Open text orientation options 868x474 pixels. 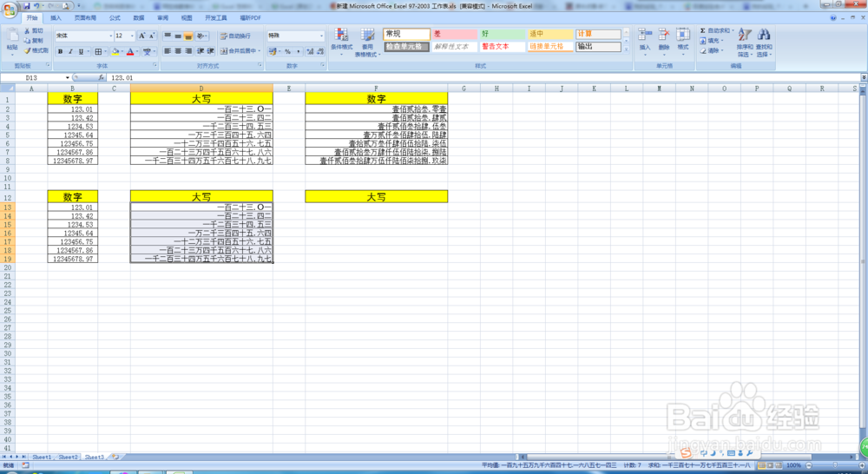[x=202, y=36]
